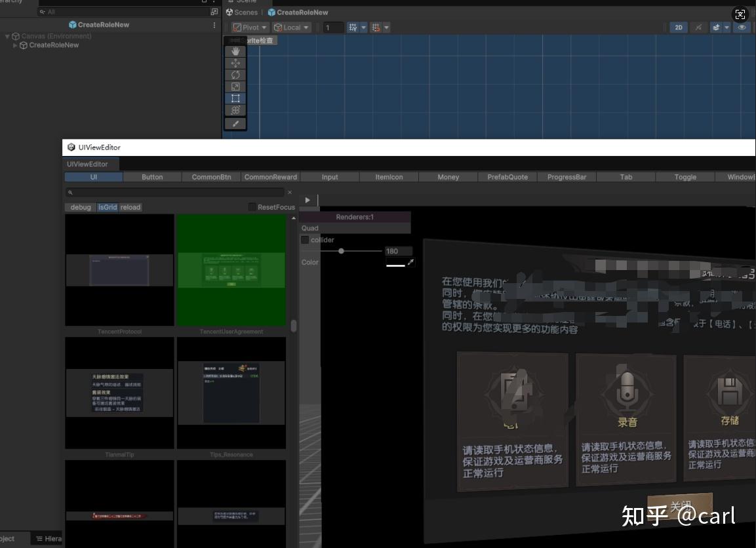Click the UIViewEditor window logo icon
This screenshot has width=756, height=548.
[x=71, y=147]
